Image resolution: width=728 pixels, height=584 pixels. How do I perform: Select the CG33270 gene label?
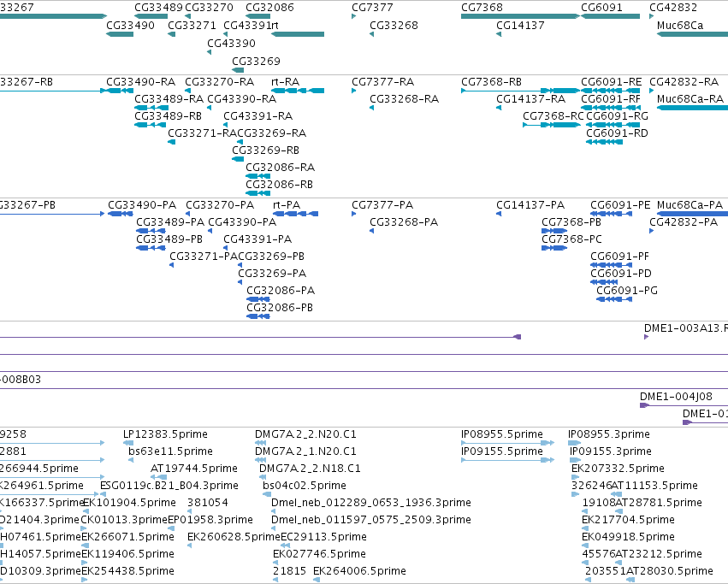[209, 8]
